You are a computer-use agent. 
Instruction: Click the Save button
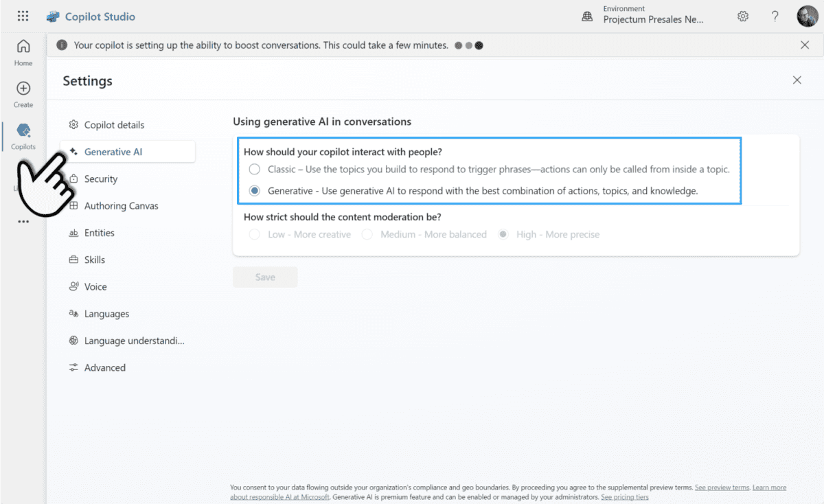pos(265,277)
